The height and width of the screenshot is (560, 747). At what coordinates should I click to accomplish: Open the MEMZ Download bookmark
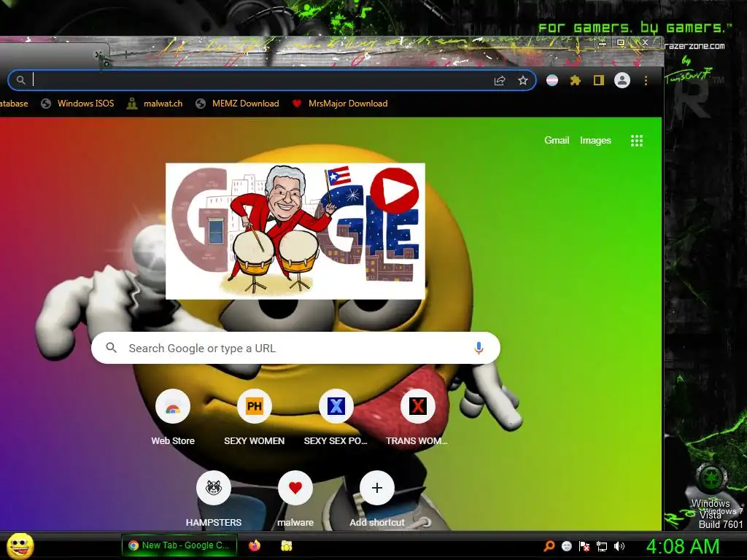click(237, 104)
